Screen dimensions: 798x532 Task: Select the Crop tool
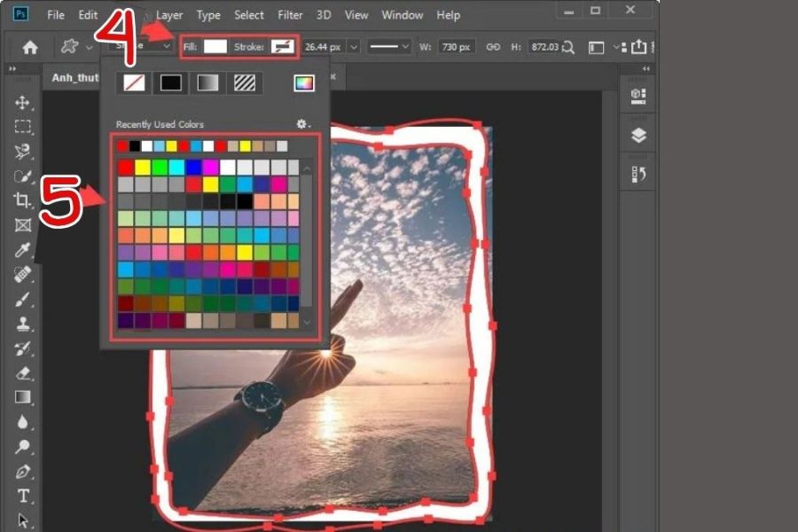(24, 200)
